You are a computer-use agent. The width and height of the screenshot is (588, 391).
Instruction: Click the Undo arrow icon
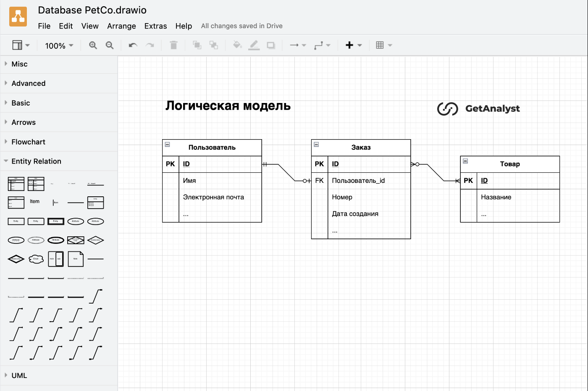tap(133, 45)
